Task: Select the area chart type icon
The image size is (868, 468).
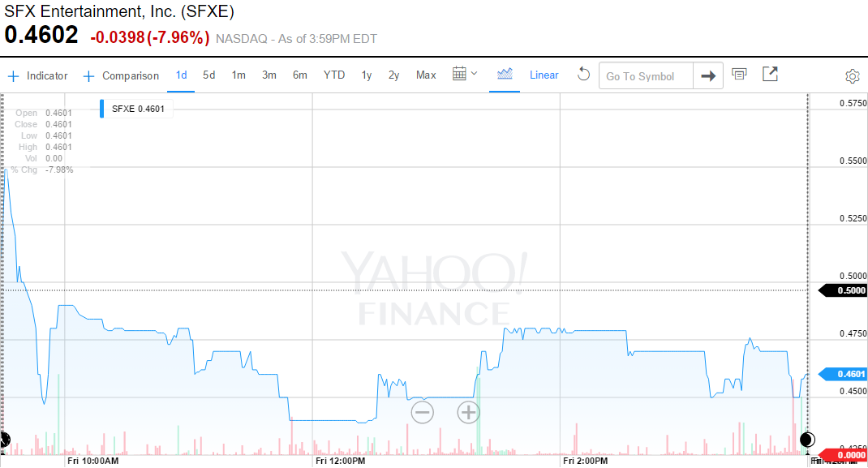Action: pos(505,75)
